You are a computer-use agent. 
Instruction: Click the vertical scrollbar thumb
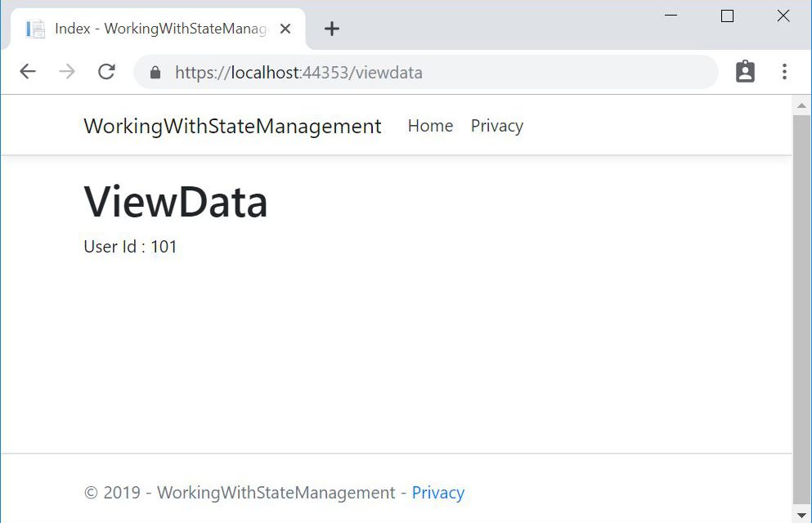pos(801,311)
